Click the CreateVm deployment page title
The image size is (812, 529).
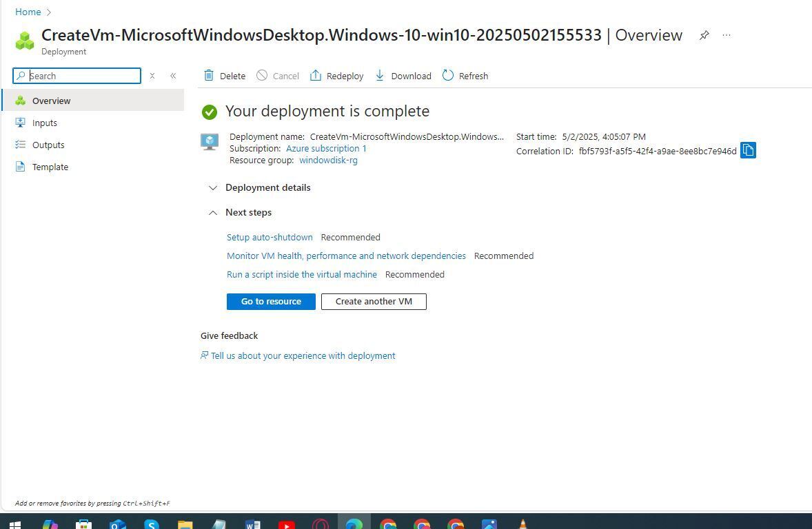pyautogui.click(x=322, y=35)
